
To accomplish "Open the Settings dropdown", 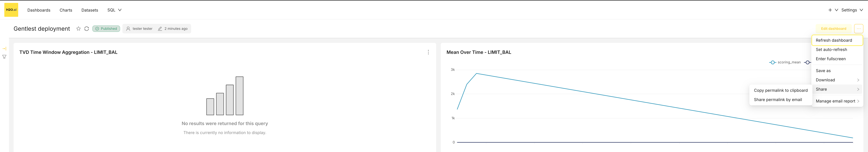I will click(852, 10).
